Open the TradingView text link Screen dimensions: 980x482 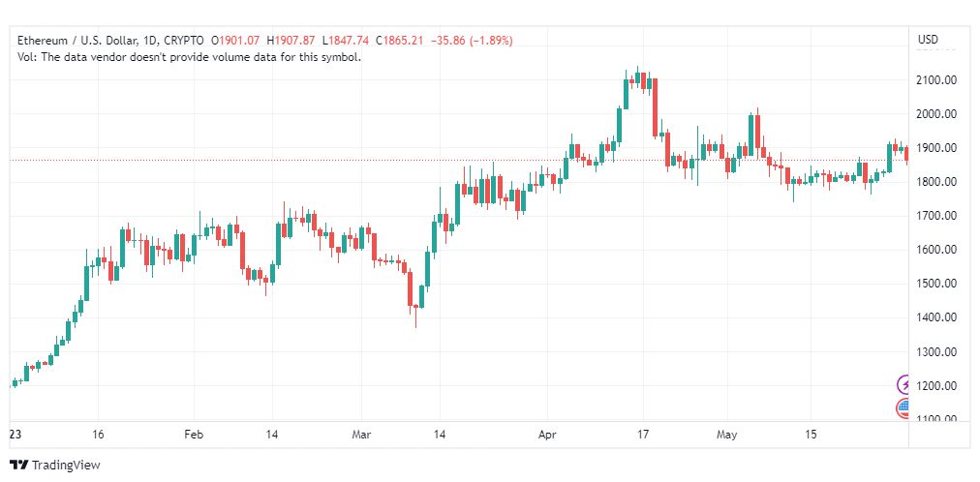(x=66, y=466)
